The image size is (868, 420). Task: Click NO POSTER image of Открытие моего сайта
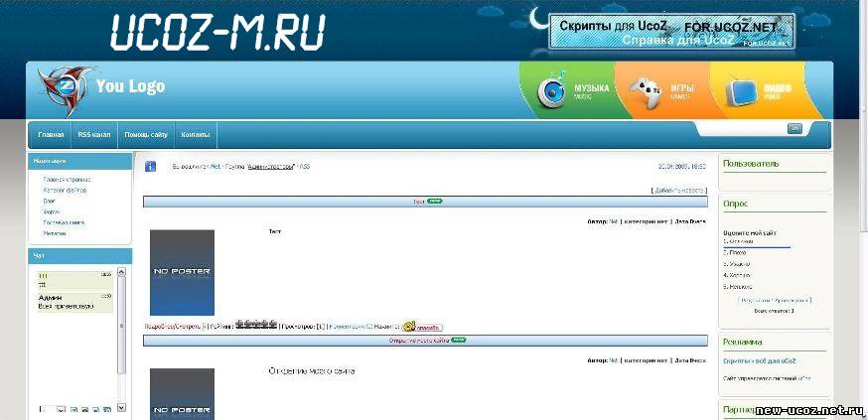(182, 393)
